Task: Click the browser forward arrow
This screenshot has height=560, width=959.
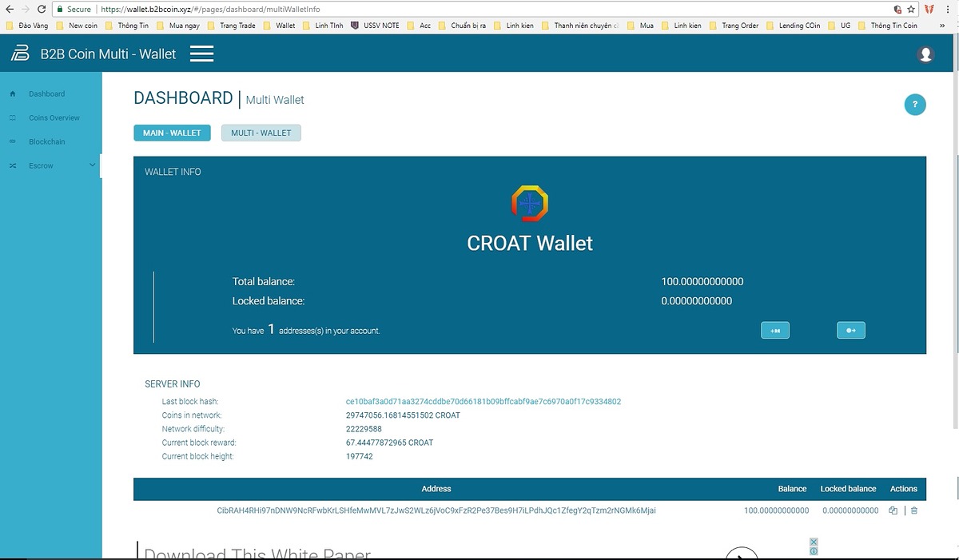Action: click(25, 9)
